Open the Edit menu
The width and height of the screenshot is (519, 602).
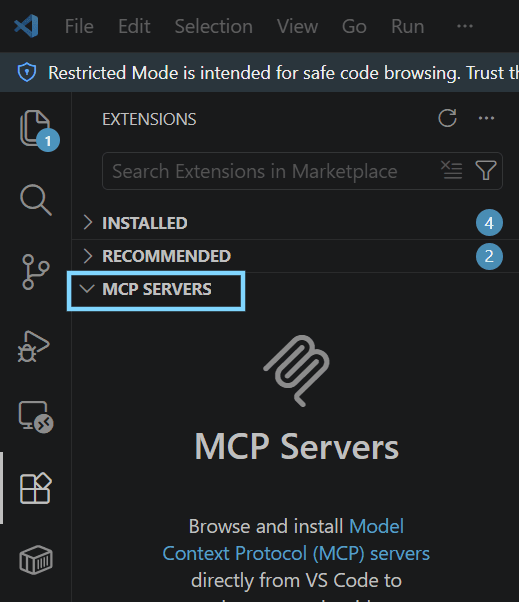[x=134, y=26]
